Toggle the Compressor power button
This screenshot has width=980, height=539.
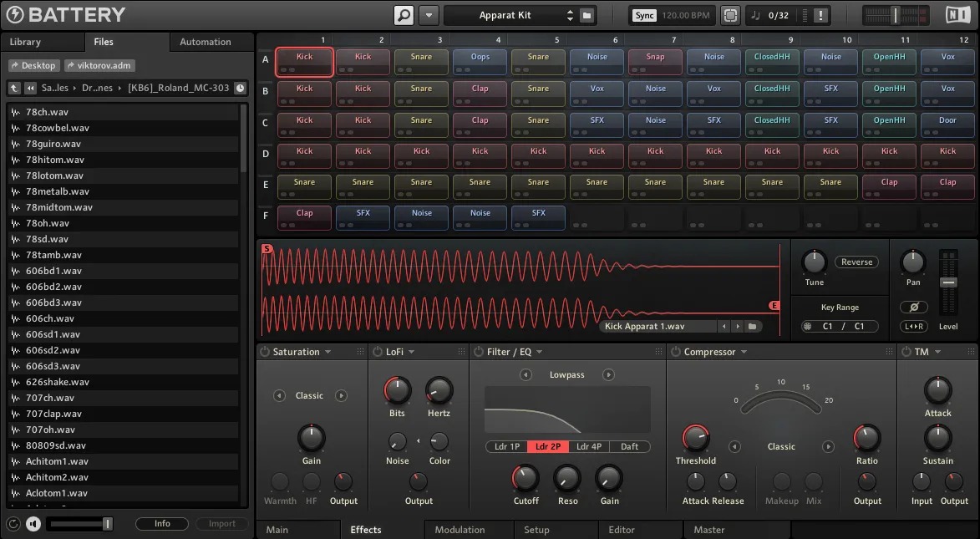click(676, 352)
